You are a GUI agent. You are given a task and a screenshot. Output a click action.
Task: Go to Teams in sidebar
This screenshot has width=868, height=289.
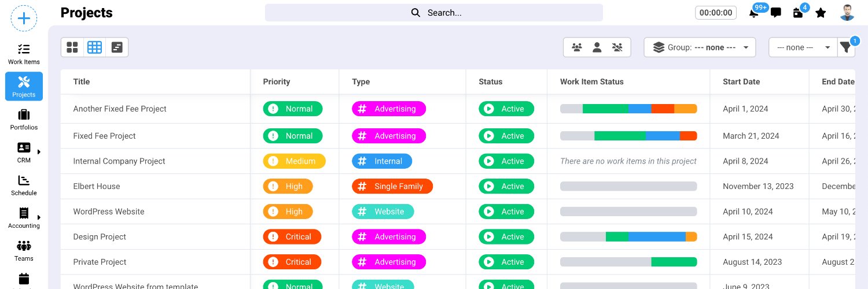[24, 250]
